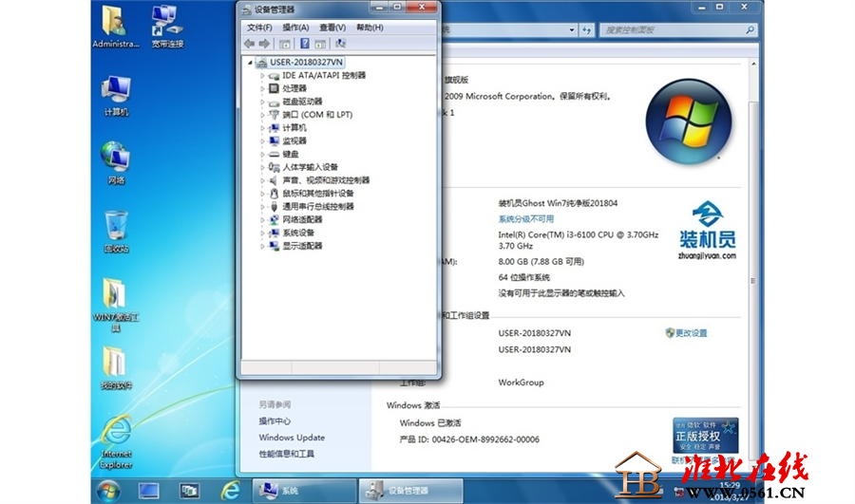
Task: Select the 系统设备 computer icon
Action: point(274,233)
